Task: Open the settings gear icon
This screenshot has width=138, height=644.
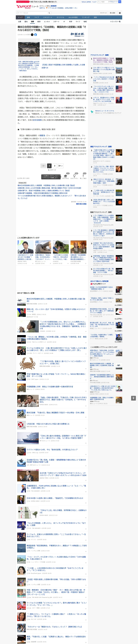Action: click(120, 13)
